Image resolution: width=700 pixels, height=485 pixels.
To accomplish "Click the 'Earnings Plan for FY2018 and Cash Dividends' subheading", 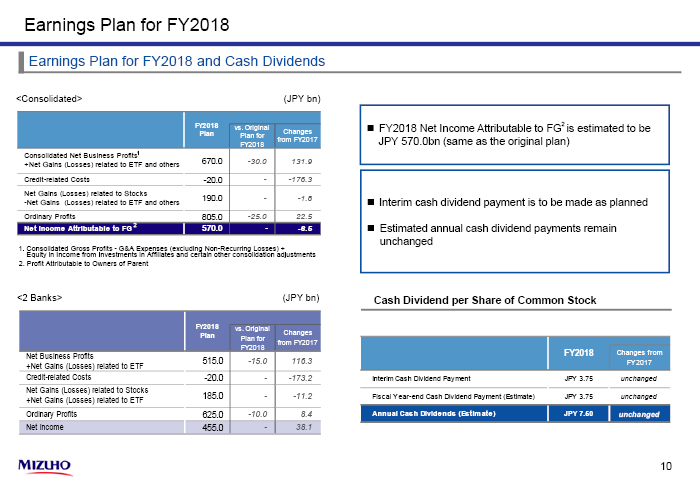I will [x=176, y=62].
